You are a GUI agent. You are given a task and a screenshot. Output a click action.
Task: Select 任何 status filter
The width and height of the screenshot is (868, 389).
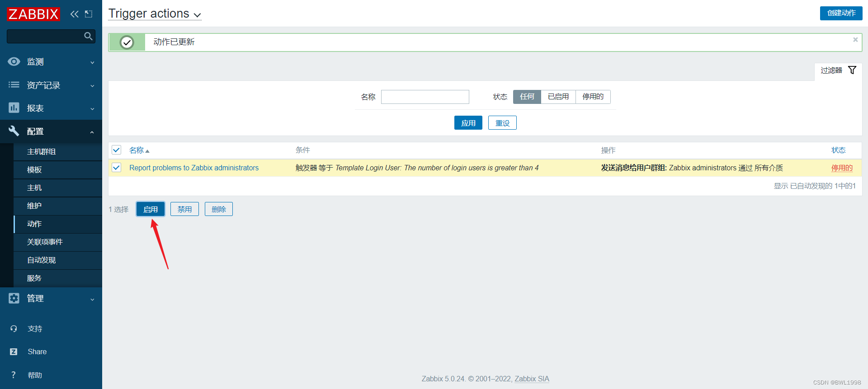[527, 97]
